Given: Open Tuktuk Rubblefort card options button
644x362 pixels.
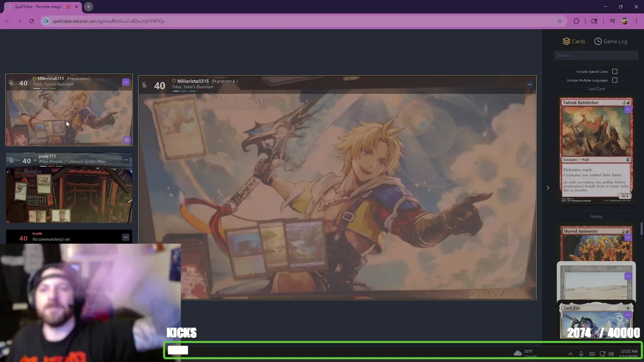Looking at the screenshot, I should pos(628,110).
